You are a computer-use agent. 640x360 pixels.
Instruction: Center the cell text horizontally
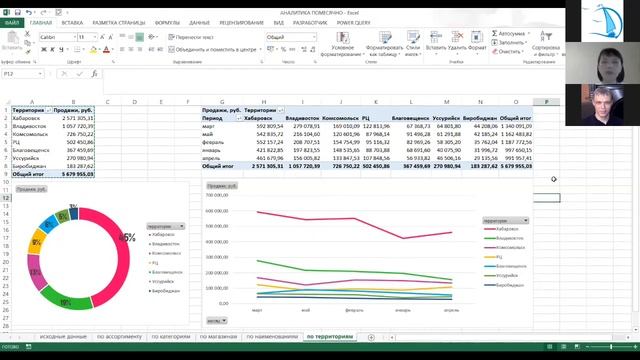(131, 49)
